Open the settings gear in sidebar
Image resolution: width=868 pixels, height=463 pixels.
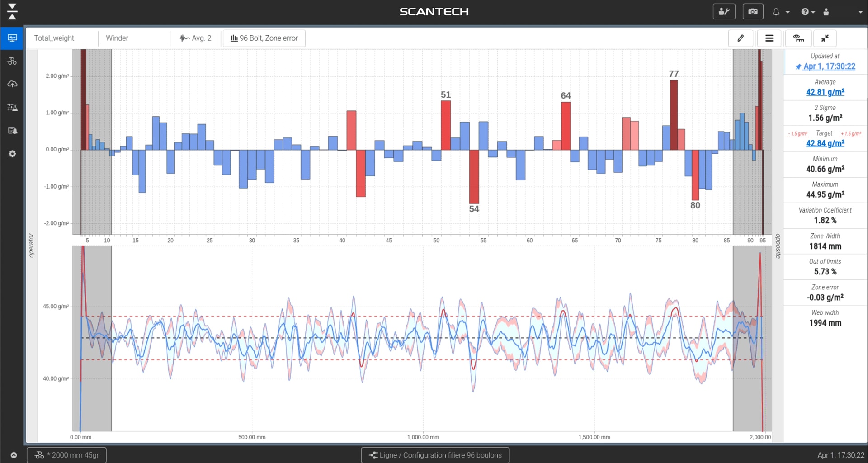12,154
